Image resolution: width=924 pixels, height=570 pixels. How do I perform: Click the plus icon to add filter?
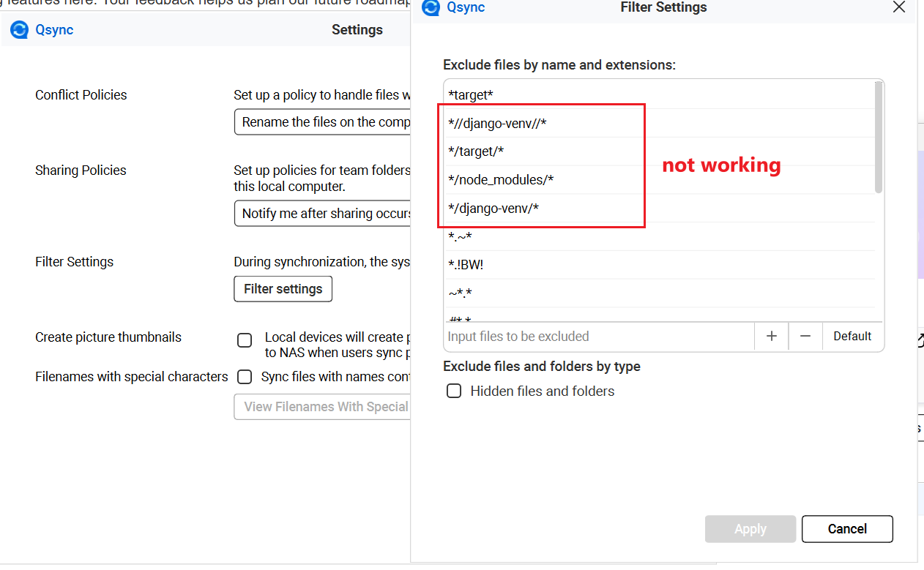(771, 336)
